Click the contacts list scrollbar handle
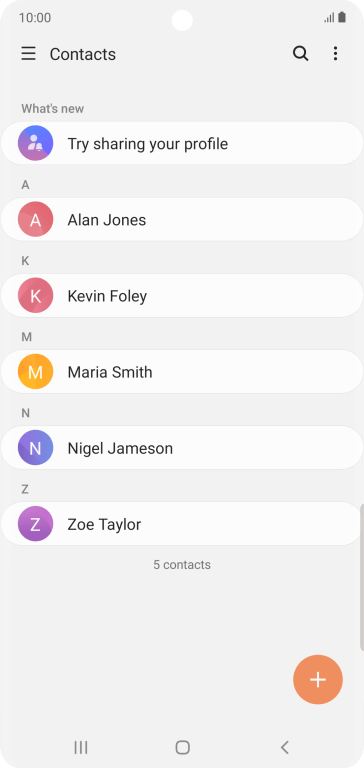 pos(362,578)
